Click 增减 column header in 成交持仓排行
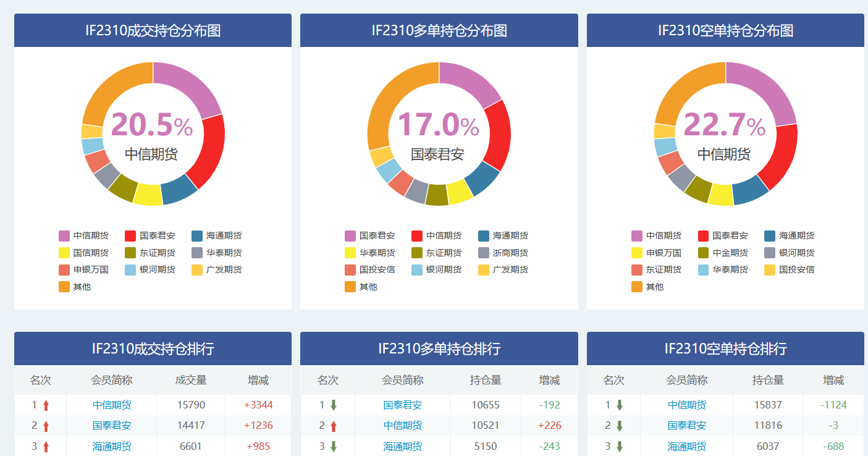 coord(258,380)
